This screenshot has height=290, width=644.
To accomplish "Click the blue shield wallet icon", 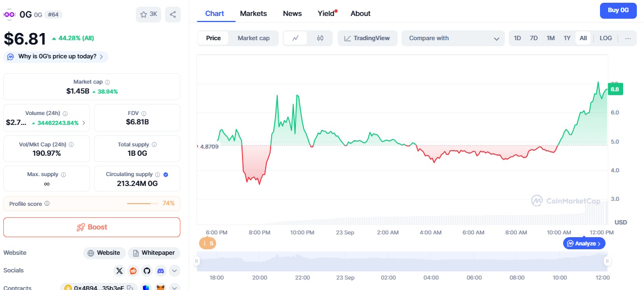I will [x=147, y=288].
